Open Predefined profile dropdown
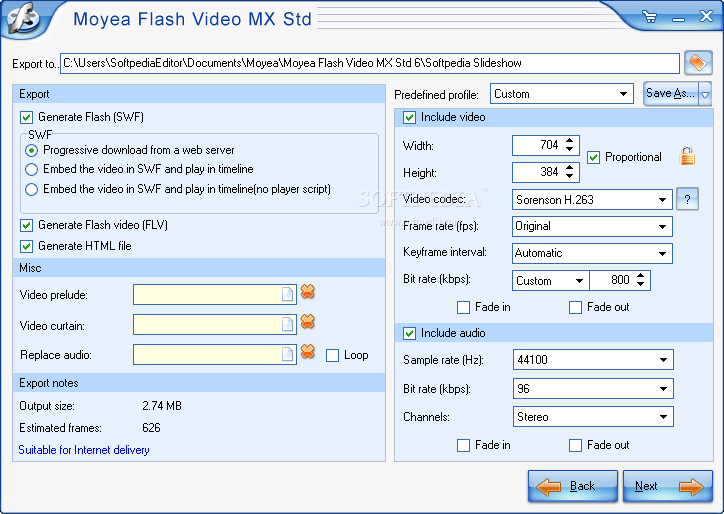Image resolution: width=724 pixels, height=514 pixels. point(623,94)
